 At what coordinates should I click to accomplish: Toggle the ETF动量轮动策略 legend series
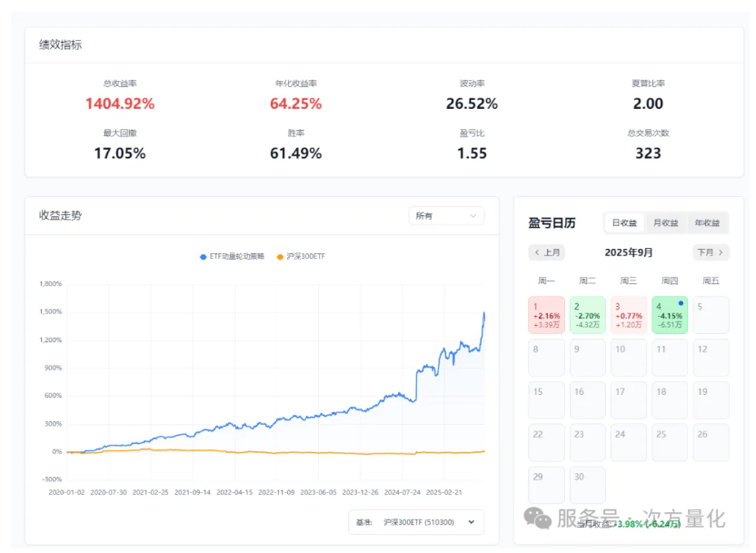pos(232,257)
